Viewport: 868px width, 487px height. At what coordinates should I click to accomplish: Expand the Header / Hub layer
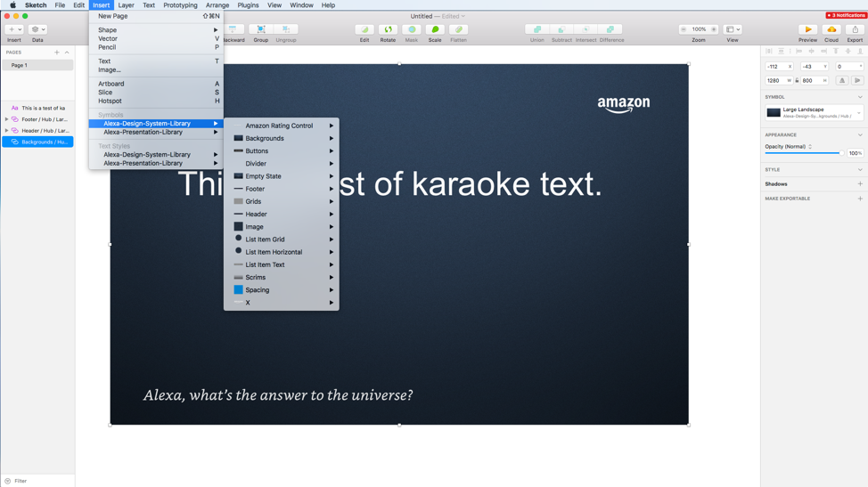(6, 131)
